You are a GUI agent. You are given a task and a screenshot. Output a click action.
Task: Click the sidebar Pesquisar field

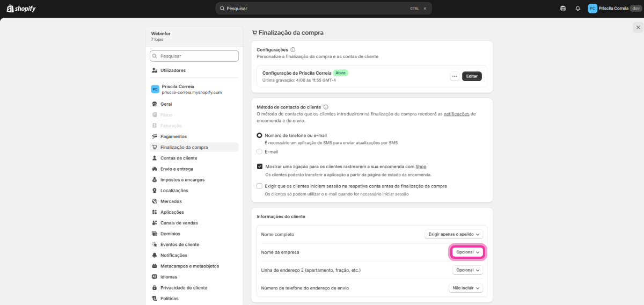(194, 56)
